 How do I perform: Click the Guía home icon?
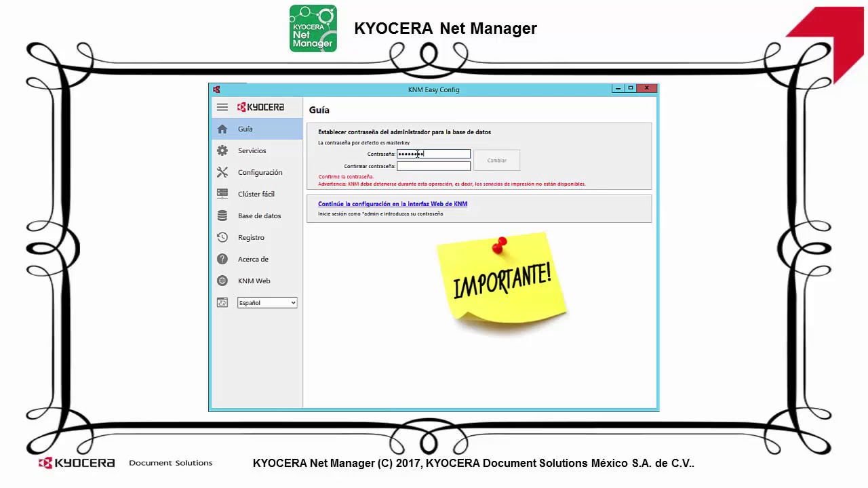(222, 129)
